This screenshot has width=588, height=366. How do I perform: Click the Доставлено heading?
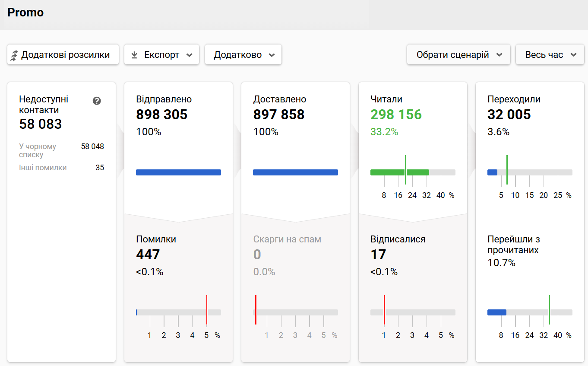pyautogui.click(x=280, y=99)
